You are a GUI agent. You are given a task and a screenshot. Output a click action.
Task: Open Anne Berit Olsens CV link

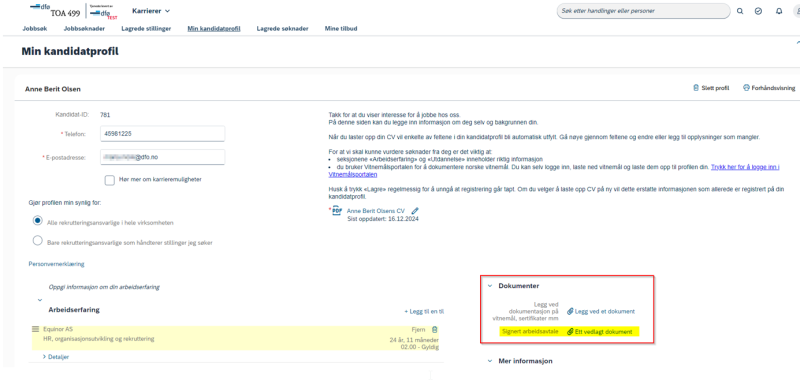[376, 210]
